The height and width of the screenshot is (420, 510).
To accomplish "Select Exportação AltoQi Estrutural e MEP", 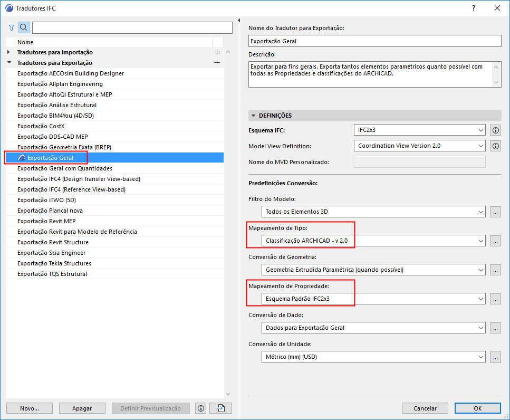I will pyautogui.click(x=114, y=94).
